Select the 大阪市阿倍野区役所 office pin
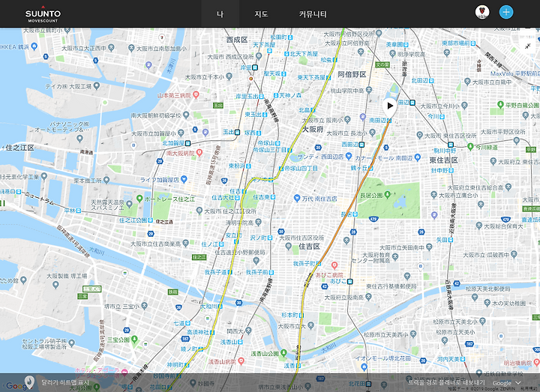The height and width of the screenshot is (392, 540). coord(379,34)
